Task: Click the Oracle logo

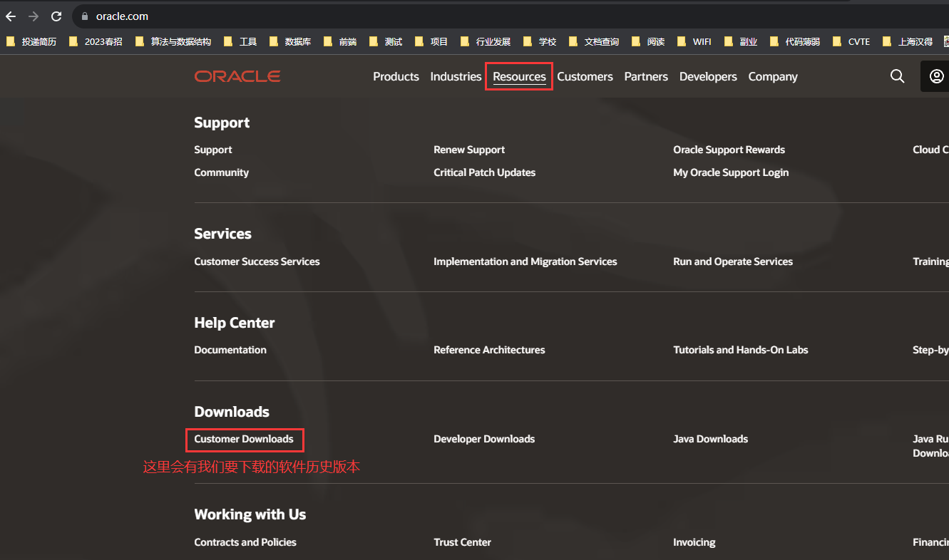Action: 237,76
